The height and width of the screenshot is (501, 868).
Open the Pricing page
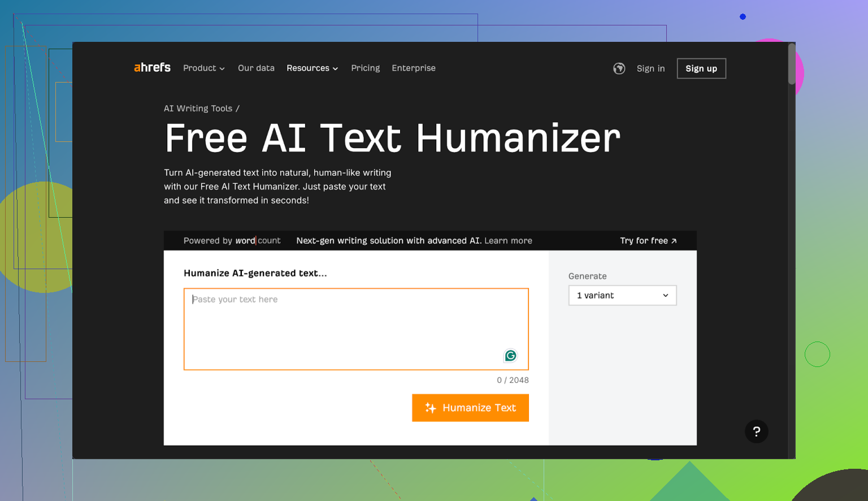[x=365, y=68]
